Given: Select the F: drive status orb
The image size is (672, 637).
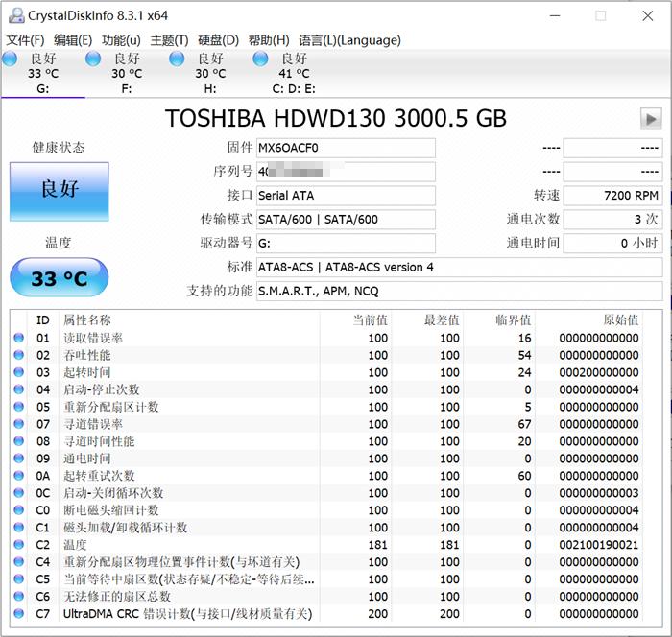Looking at the screenshot, I should (x=93, y=59).
